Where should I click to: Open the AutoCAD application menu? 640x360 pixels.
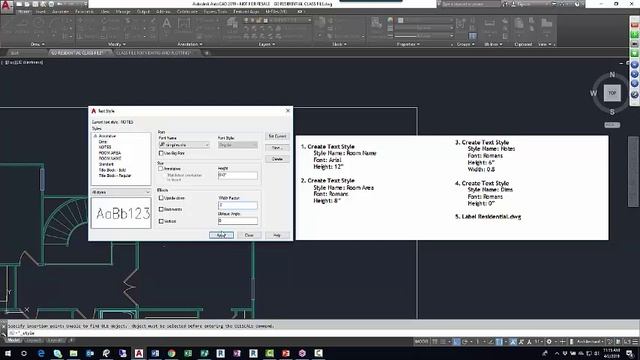(x=7, y=7)
